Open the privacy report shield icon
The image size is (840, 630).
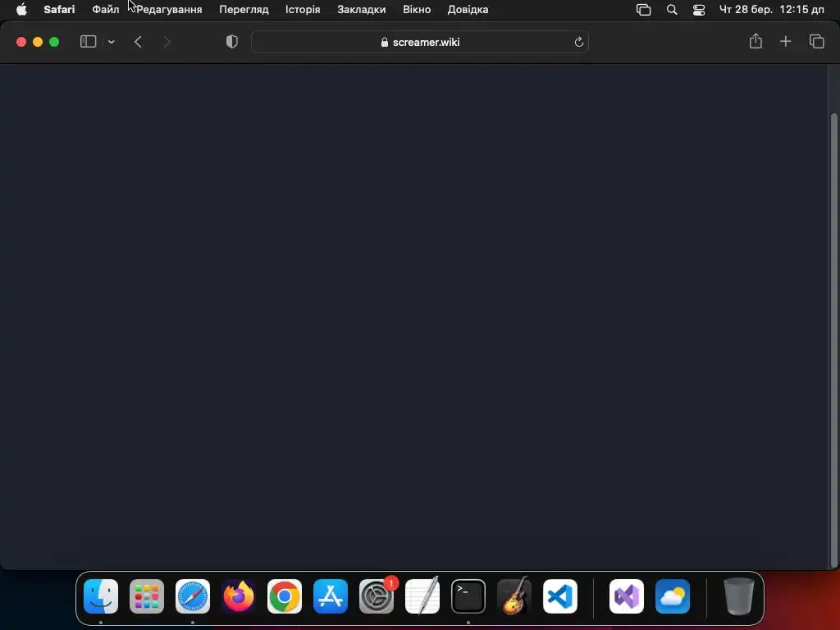[232, 42]
